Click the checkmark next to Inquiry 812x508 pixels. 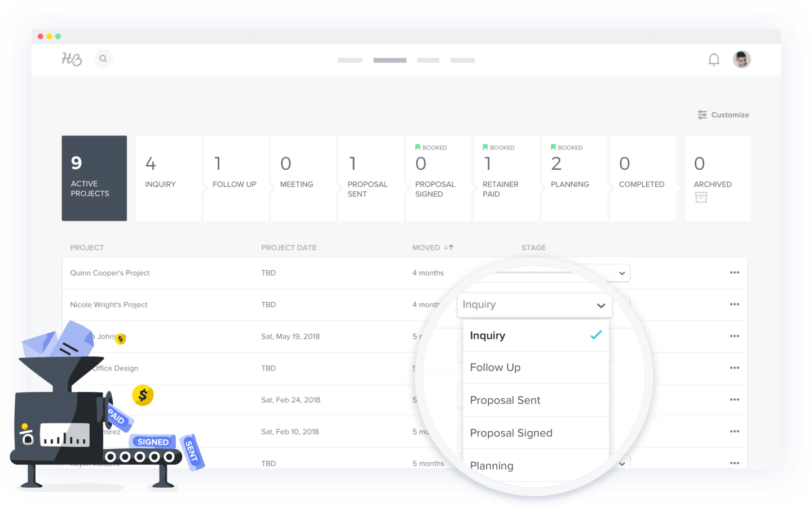(x=596, y=335)
